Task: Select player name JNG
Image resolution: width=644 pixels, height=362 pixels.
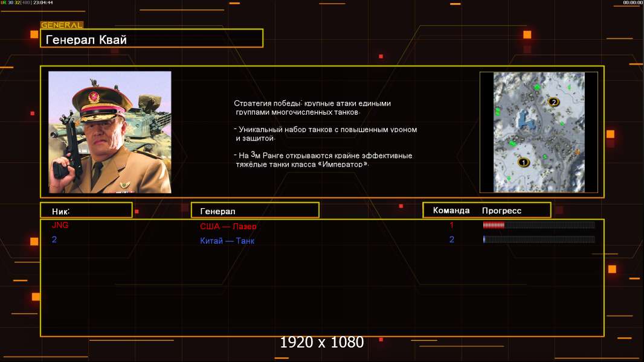Action: click(x=60, y=225)
